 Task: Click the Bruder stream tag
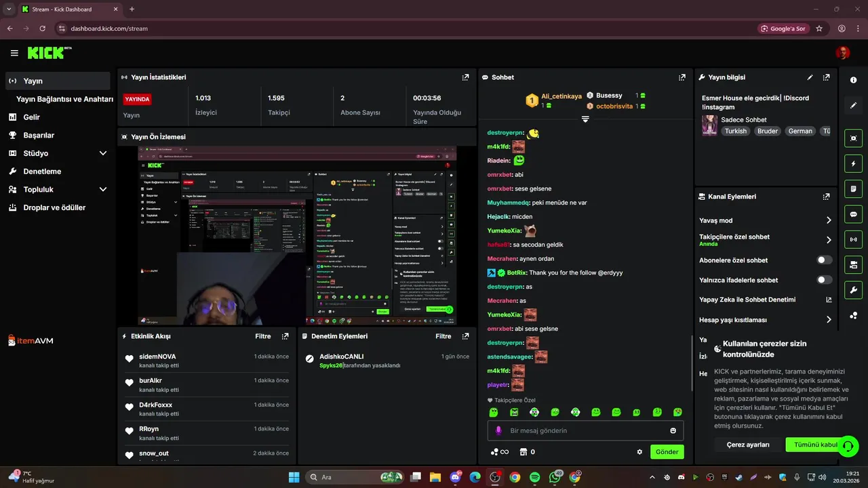click(768, 131)
